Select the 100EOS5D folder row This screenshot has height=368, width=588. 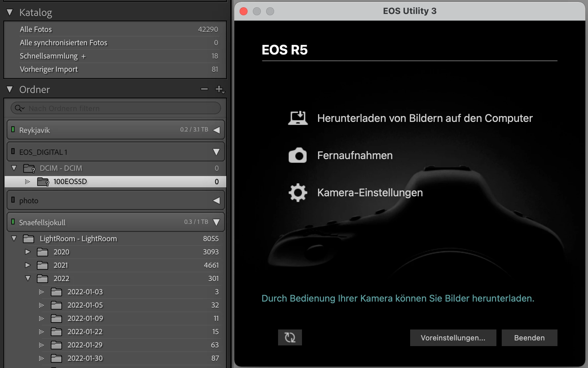pyautogui.click(x=115, y=182)
